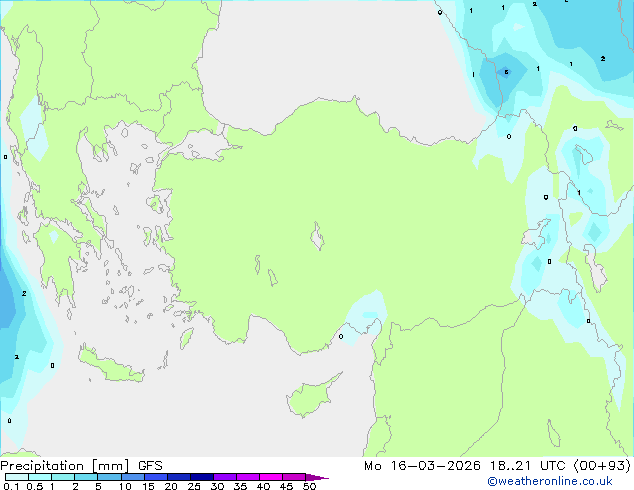Click the bright magenta 40 mm legend swatch
Image resolution: width=634 pixels, height=490 pixels.
click(x=271, y=477)
